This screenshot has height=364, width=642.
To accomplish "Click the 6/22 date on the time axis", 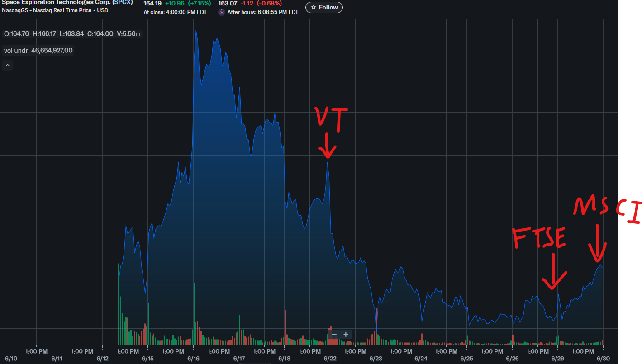I will [330, 359].
